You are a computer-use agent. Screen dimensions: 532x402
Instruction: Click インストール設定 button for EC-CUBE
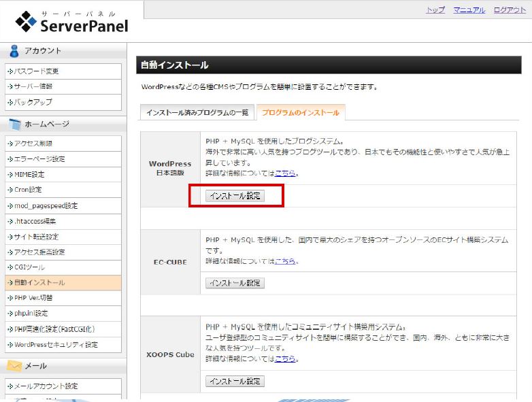tap(235, 283)
